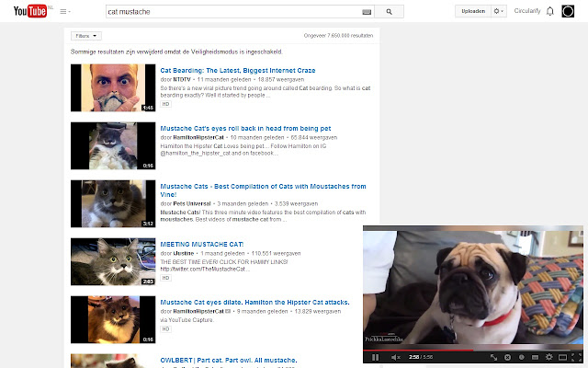
Task: Unmute the mini player volume icon
Action: click(396, 357)
